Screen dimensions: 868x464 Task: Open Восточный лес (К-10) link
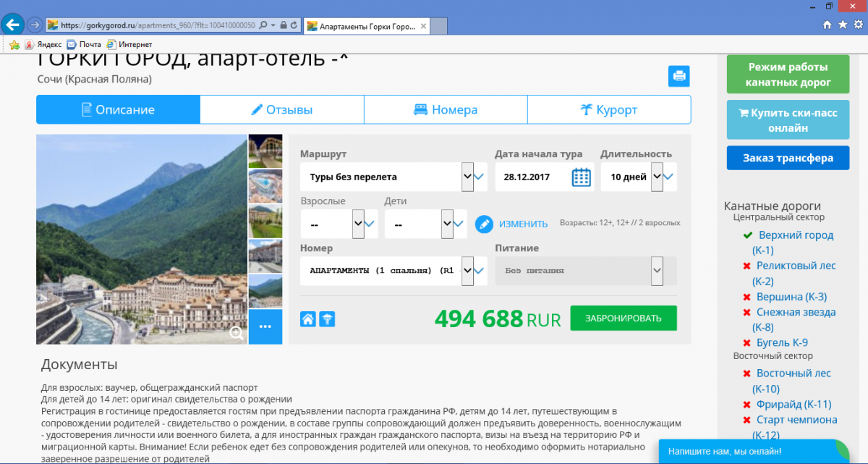pyautogui.click(x=791, y=381)
